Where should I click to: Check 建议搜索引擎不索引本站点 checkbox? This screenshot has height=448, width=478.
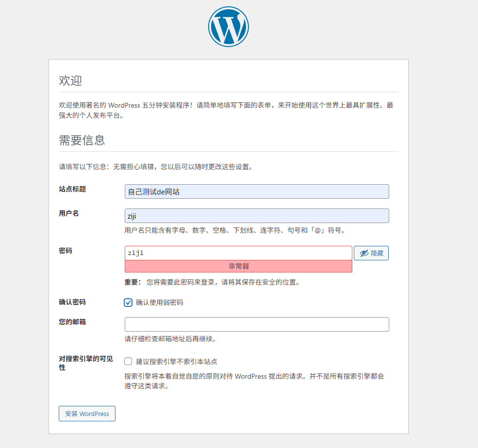pyautogui.click(x=128, y=362)
